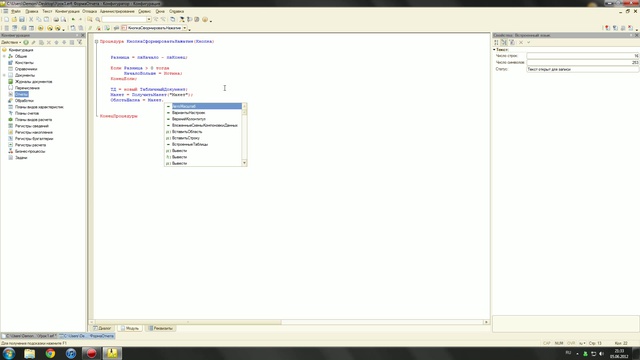640x360 pixels.
Task: Click the Copy toolbar icon
Action: coord(39,19)
